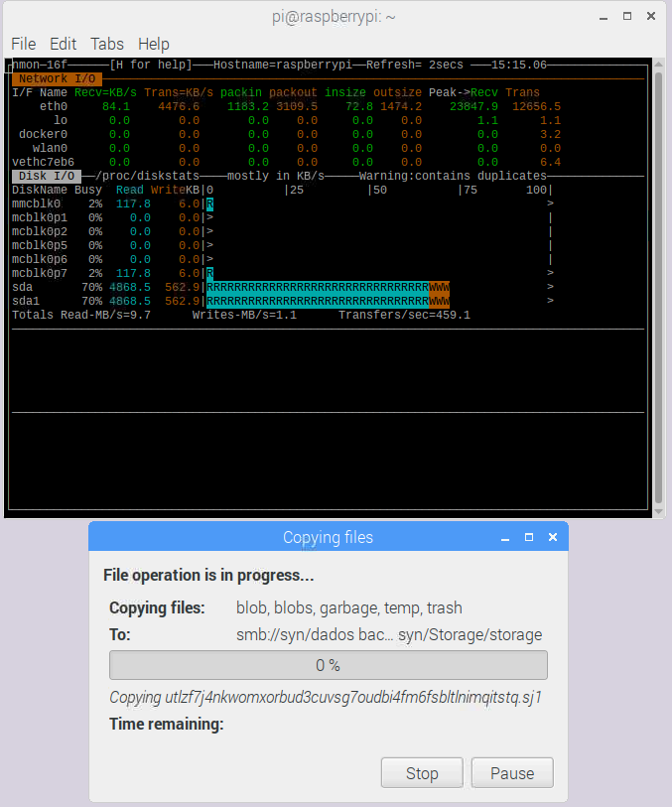Click the Copying files dialog title bar
672x807 pixels.
pyautogui.click(x=328, y=537)
